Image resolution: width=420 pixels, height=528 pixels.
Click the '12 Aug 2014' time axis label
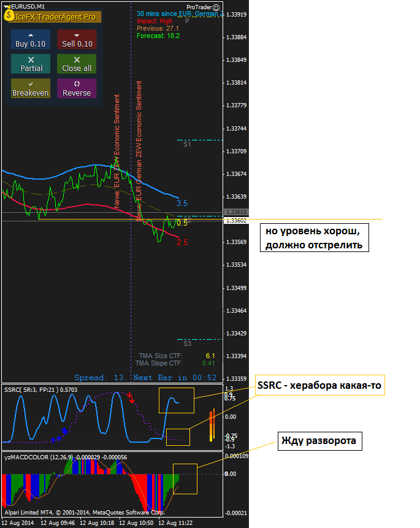[18, 523]
